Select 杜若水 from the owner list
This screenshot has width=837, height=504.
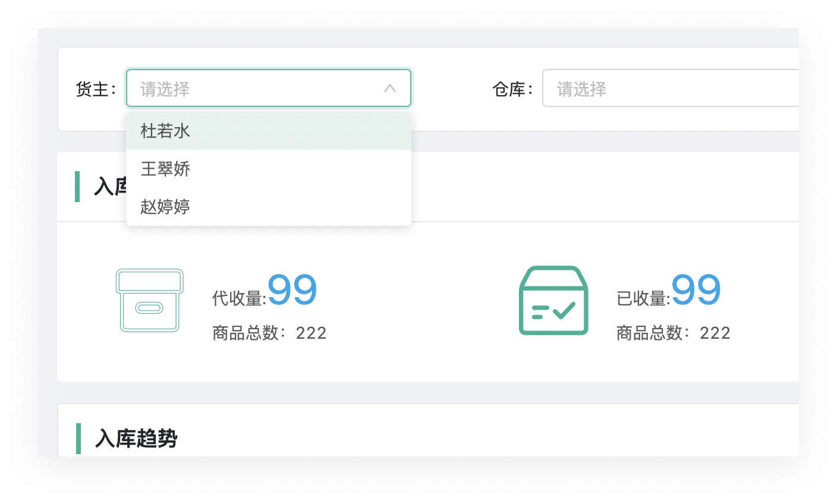tap(269, 131)
